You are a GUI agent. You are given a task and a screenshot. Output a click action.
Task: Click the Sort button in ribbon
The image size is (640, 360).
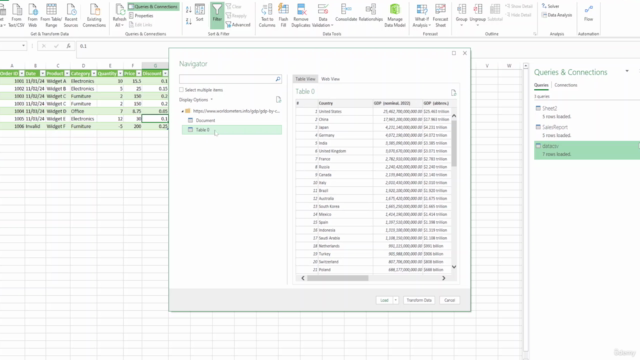coord(200,13)
